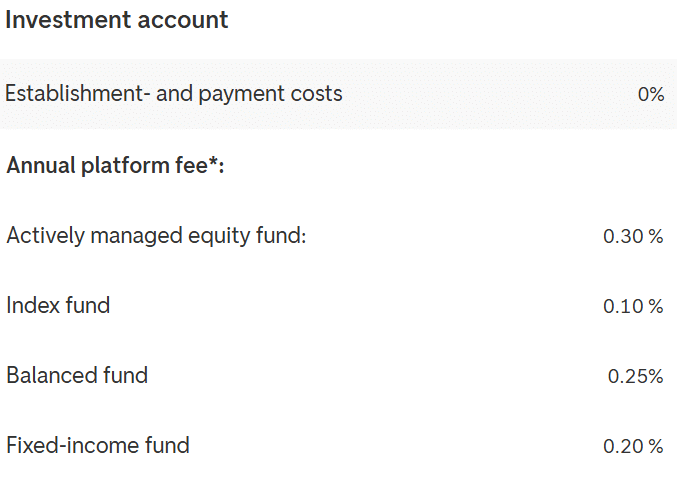Click the Annual platform fee heading
The image size is (677, 477).
115,165
